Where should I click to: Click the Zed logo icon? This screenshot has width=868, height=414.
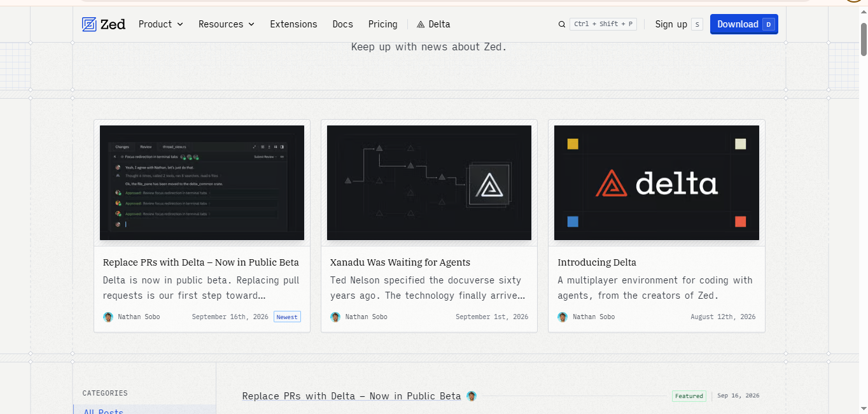pyautogui.click(x=89, y=24)
